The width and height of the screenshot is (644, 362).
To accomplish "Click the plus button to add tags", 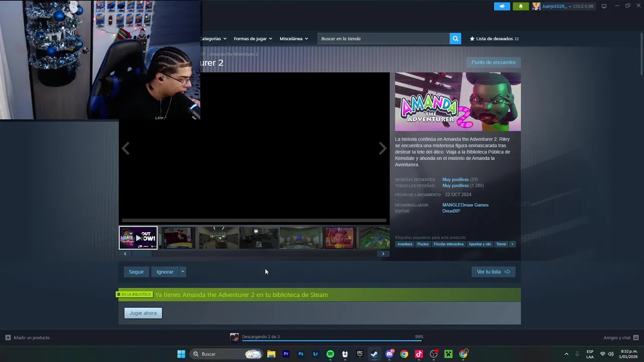I will coord(513,244).
